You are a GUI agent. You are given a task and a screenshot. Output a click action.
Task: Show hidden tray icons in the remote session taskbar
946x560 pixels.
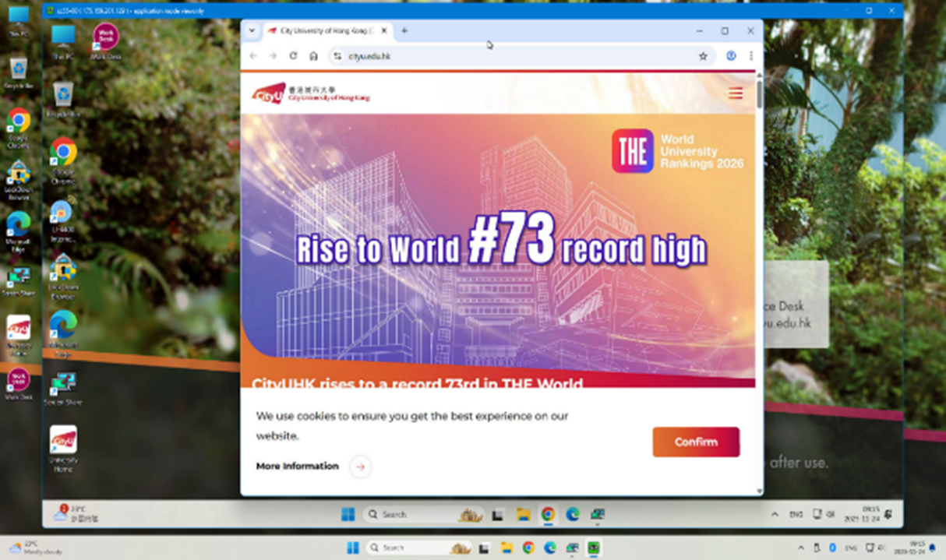[x=775, y=515]
